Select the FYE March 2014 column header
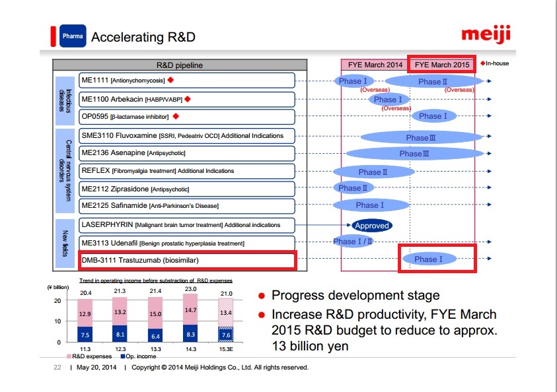The image size is (557, 392). click(x=375, y=65)
